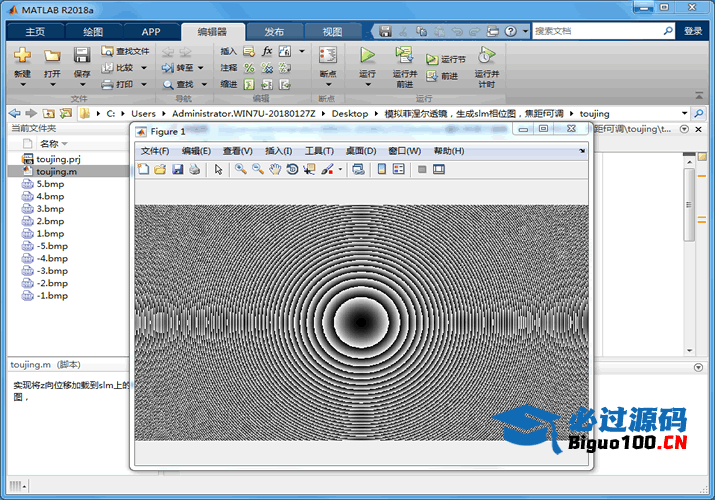Click the editor vertical scrollbar thumb

tap(689, 205)
